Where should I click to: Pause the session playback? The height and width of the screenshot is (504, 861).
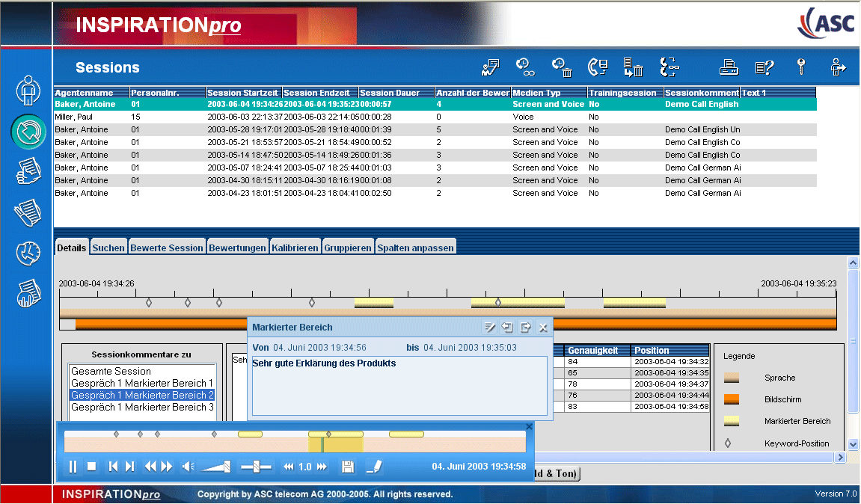tap(73, 467)
